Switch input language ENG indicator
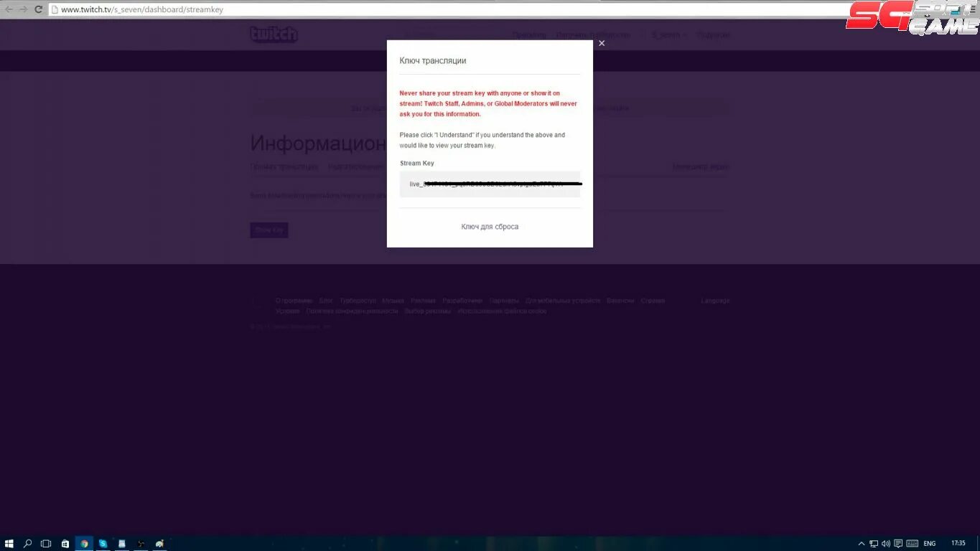 tap(930, 543)
